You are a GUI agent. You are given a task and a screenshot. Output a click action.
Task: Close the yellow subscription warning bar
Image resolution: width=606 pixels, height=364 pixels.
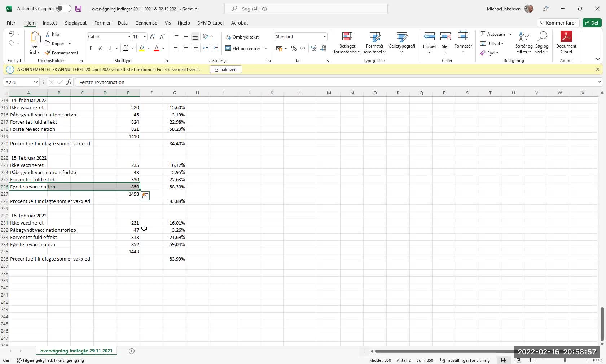598,69
